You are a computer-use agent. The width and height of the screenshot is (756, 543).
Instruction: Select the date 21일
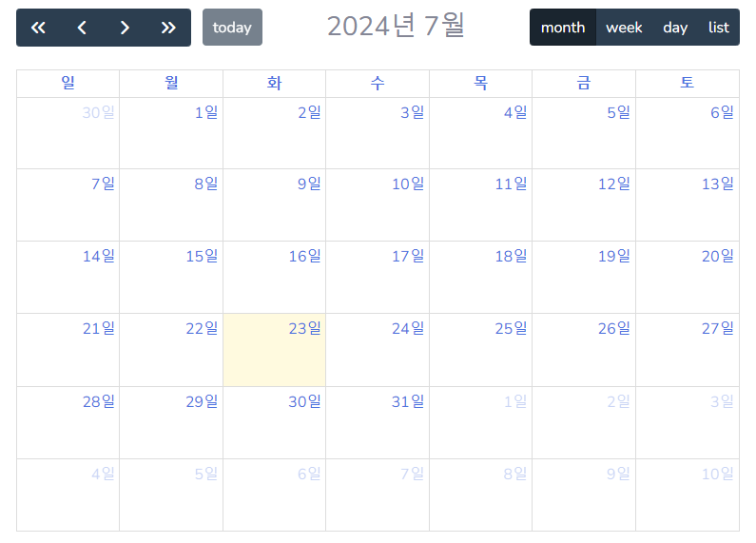point(98,328)
